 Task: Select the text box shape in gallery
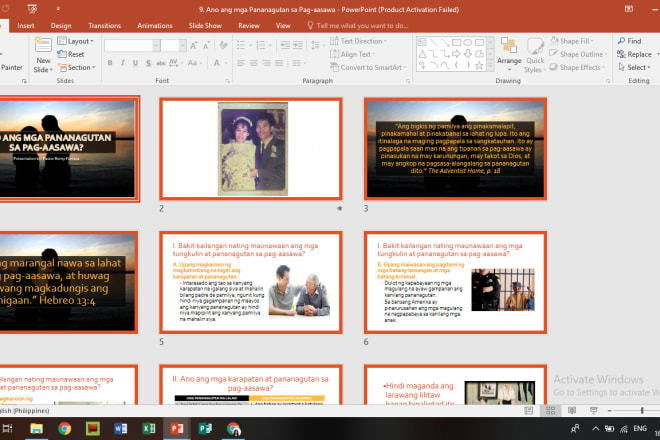pyautogui.click(x=422, y=42)
